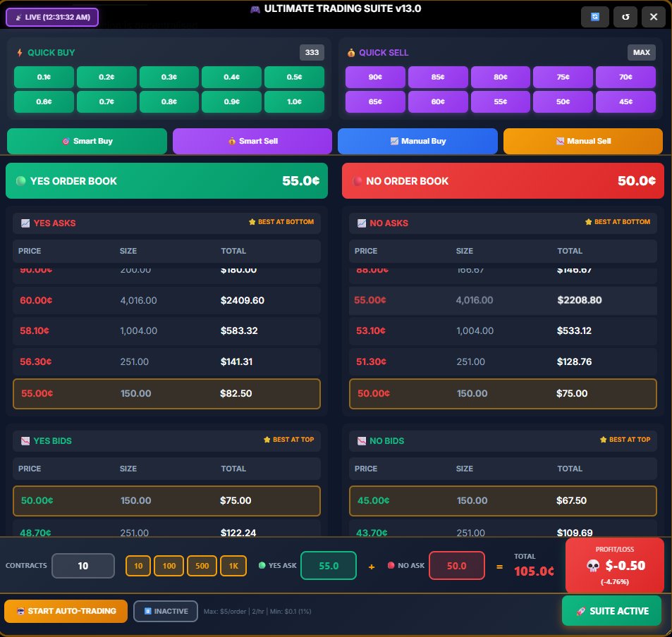Click the chart icon beside NO BIDS
The image size is (672, 637).
(362, 441)
